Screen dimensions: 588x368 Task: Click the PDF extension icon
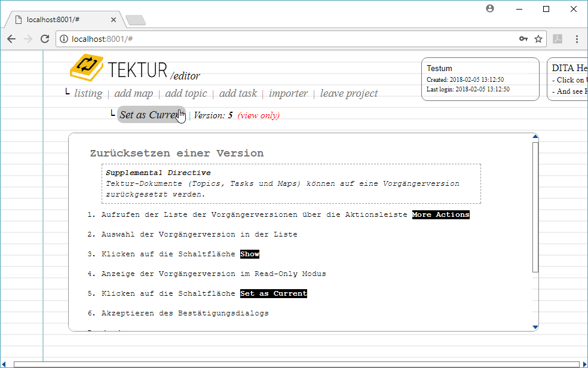pos(558,39)
